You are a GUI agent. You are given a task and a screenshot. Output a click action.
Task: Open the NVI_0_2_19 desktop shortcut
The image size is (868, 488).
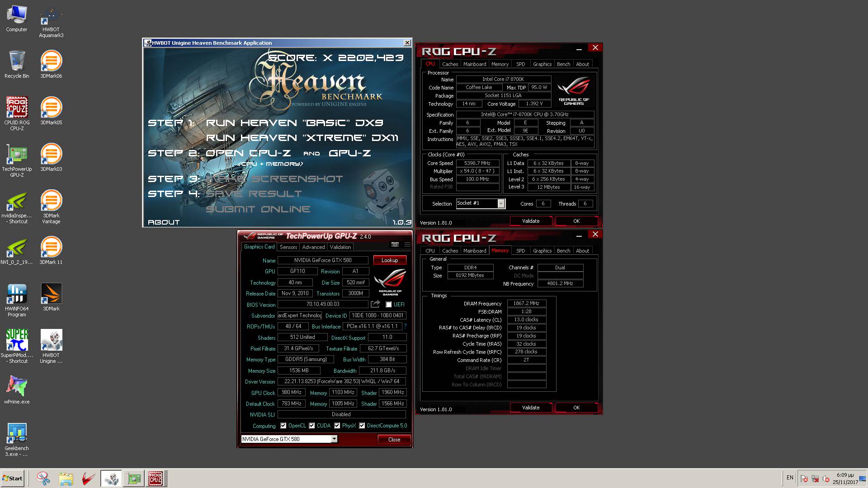[17, 250]
